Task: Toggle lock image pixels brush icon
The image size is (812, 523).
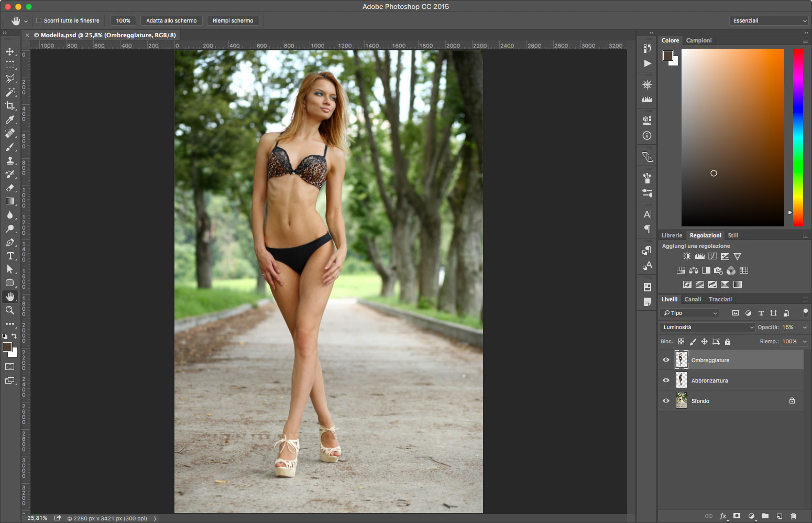Action: [x=693, y=342]
